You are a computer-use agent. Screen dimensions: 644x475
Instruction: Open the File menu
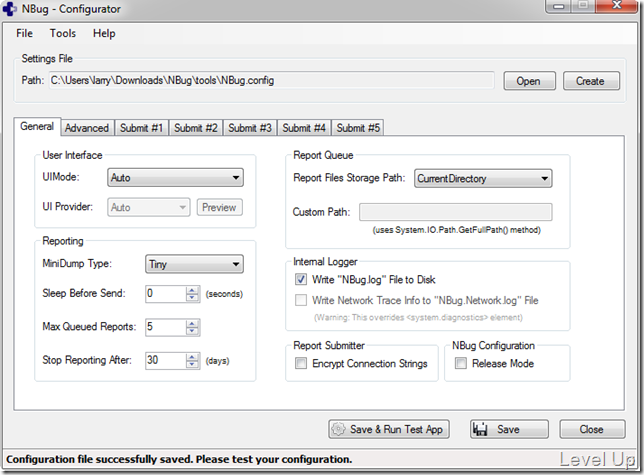pos(24,33)
